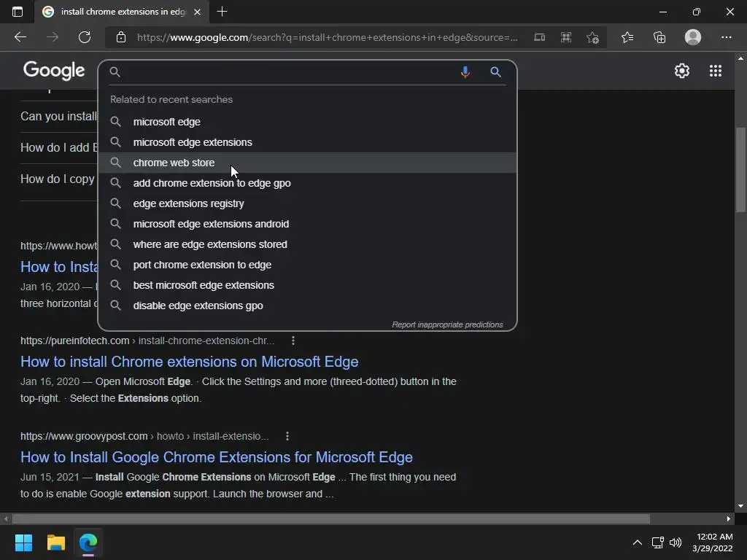The image size is (747, 560).
Task: Choose the 'microsoft edge' suggestion
Action: [307, 122]
